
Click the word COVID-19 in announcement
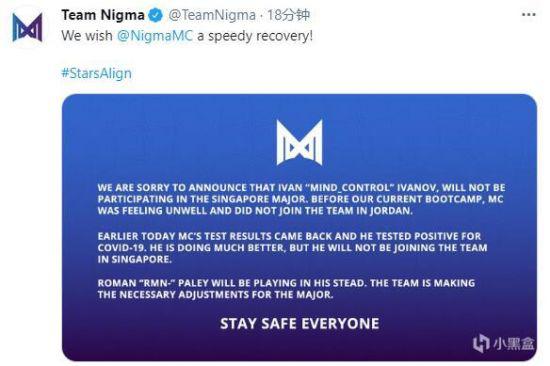(121, 248)
